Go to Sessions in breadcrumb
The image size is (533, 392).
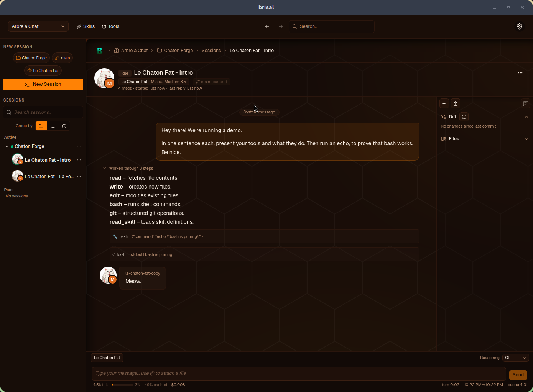(211, 51)
